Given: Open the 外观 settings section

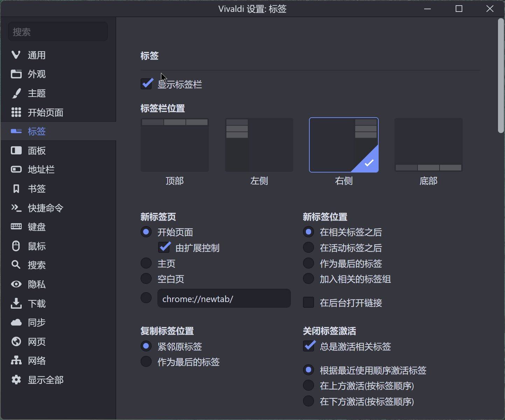Looking at the screenshot, I should point(58,74).
